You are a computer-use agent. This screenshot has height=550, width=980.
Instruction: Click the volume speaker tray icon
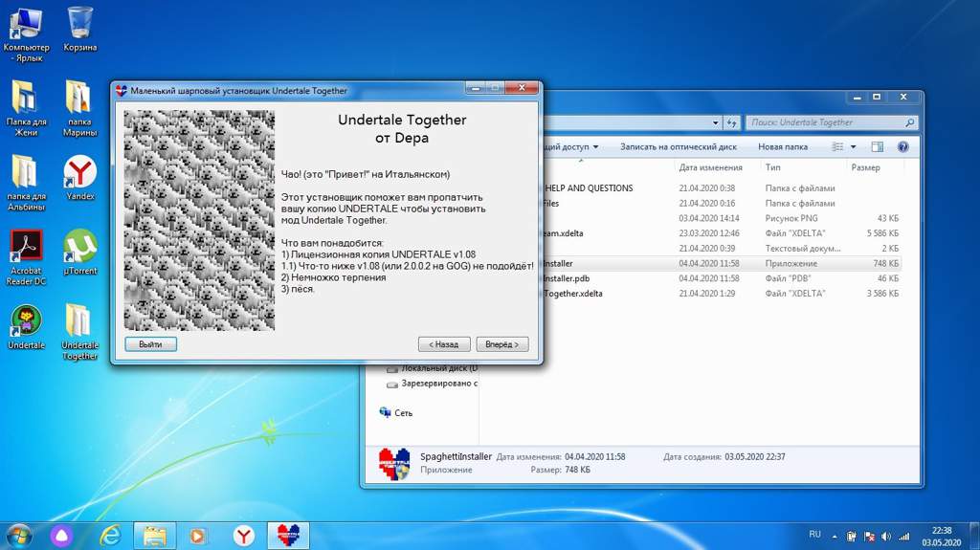885,537
